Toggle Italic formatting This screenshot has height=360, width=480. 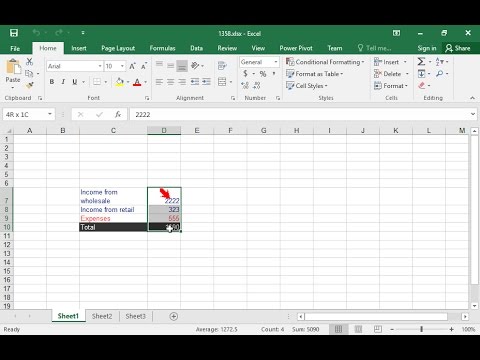point(63,82)
